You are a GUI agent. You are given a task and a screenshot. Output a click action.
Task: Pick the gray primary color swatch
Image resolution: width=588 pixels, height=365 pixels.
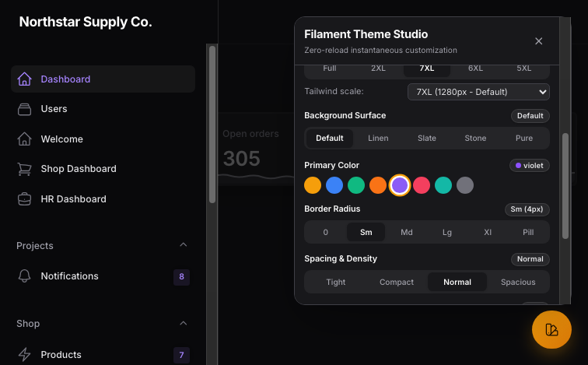click(465, 185)
